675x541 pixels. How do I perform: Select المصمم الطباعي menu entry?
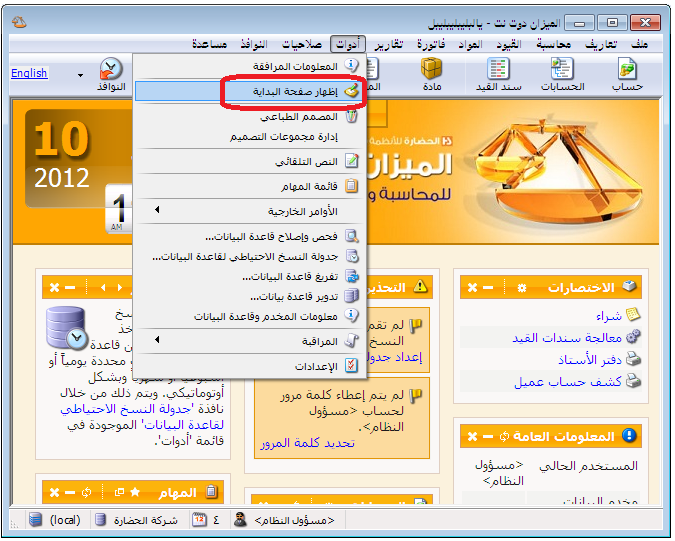point(250,117)
